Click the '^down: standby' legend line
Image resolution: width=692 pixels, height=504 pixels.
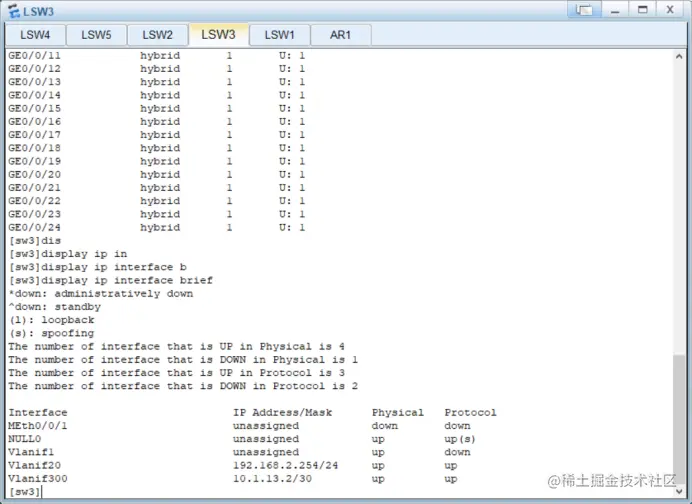click(x=55, y=307)
